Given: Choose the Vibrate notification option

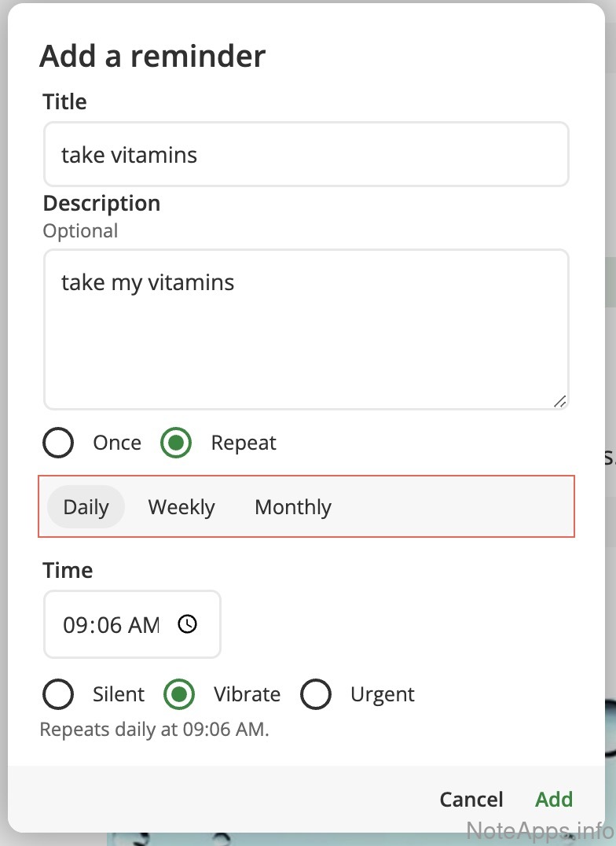Looking at the screenshot, I should (179, 694).
